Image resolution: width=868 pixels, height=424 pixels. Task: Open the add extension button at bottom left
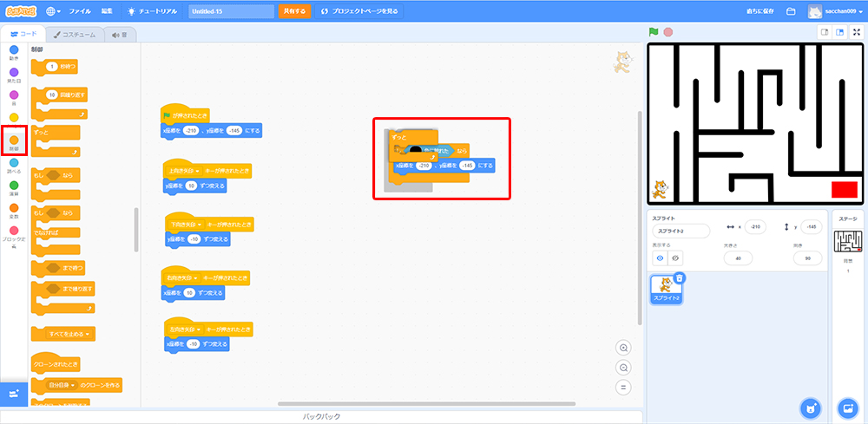tap(14, 394)
